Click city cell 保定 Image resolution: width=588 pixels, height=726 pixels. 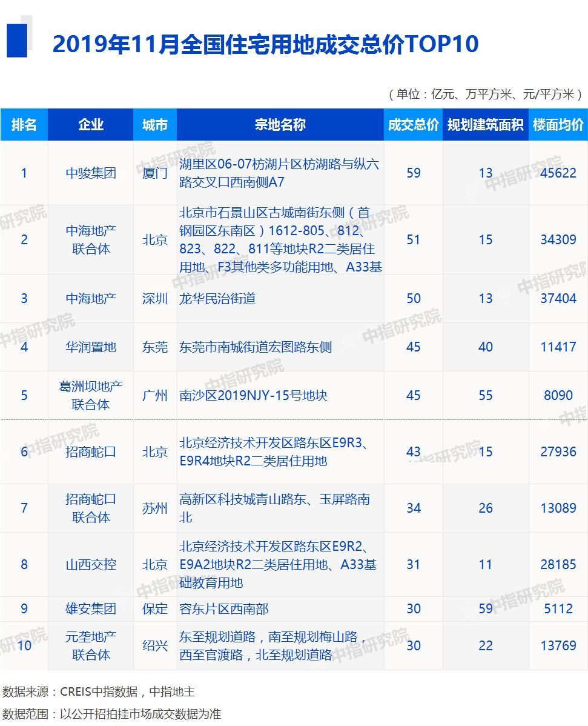pos(155,608)
